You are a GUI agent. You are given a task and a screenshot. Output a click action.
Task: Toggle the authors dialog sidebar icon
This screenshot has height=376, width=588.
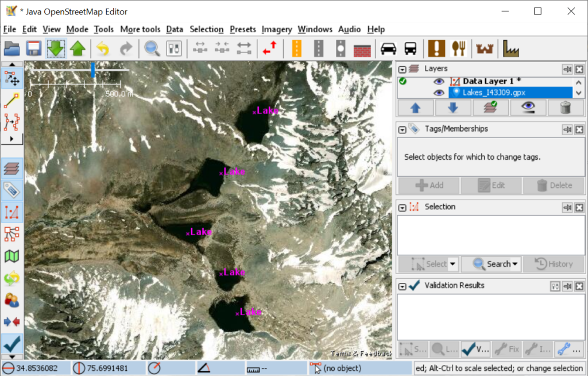[x=12, y=300]
